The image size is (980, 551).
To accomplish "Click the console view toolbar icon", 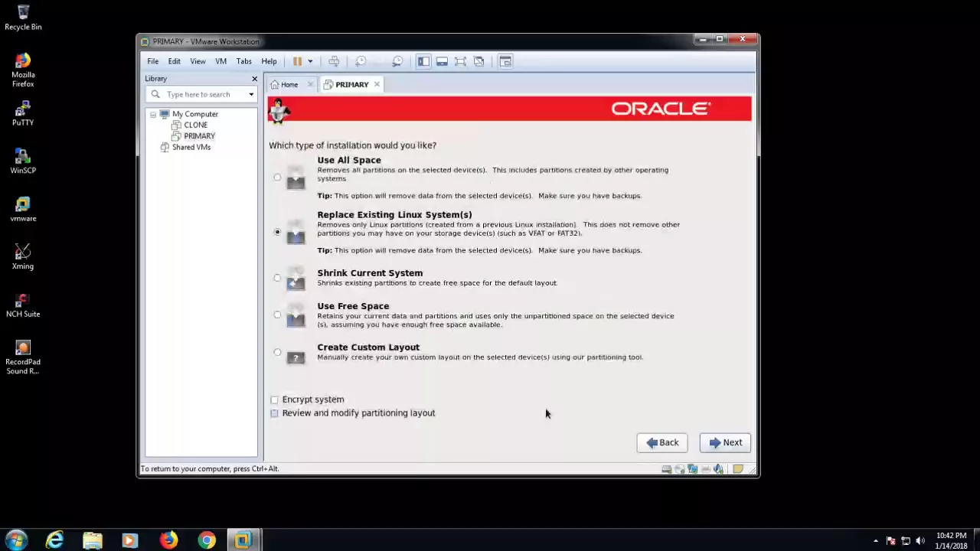I will pyautogui.click(x=505, y=61).
